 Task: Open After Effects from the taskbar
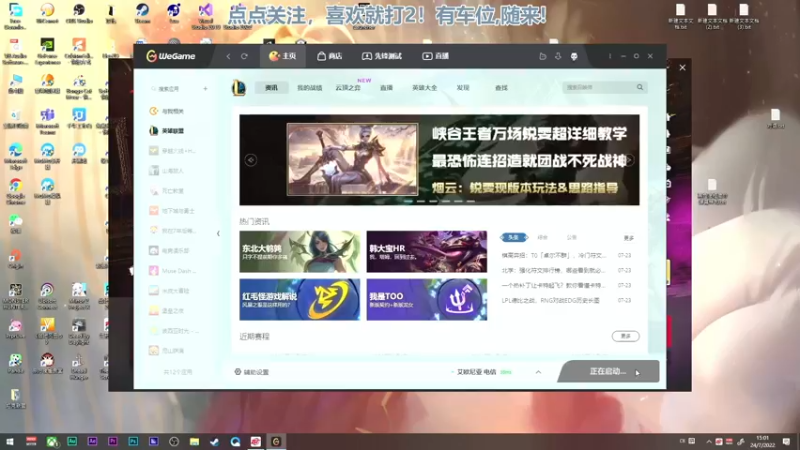pos(92,441)
